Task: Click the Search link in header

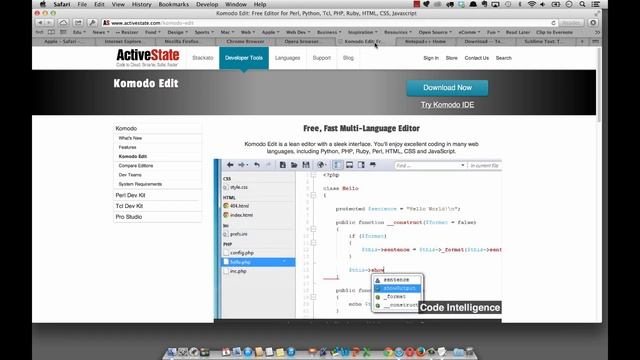Action: 503,58
